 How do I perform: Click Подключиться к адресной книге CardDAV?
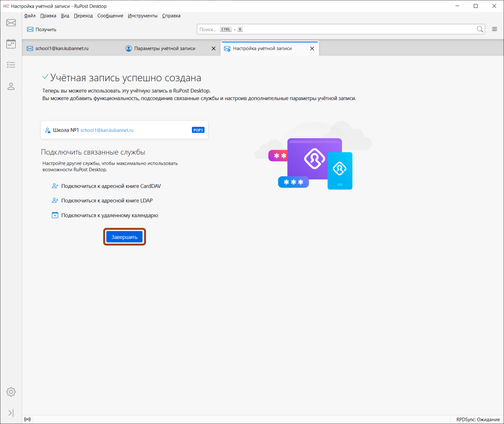pos(111,186)
